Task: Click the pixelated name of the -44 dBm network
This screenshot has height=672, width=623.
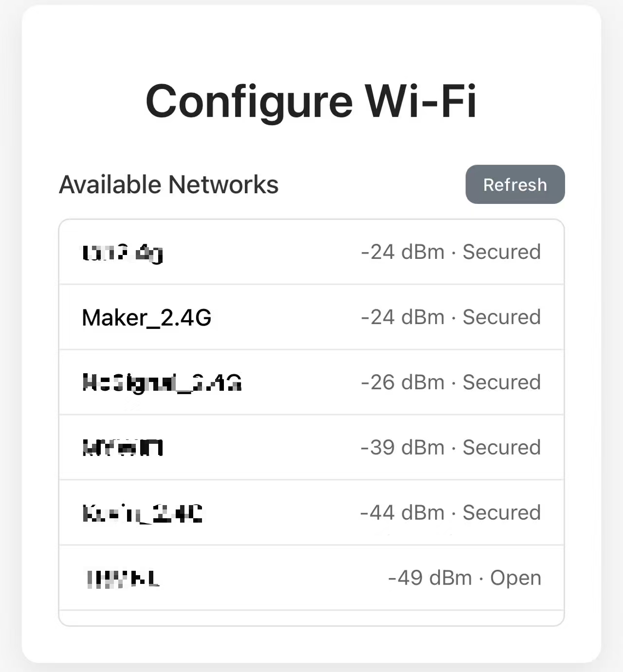Action: point(142,513)
